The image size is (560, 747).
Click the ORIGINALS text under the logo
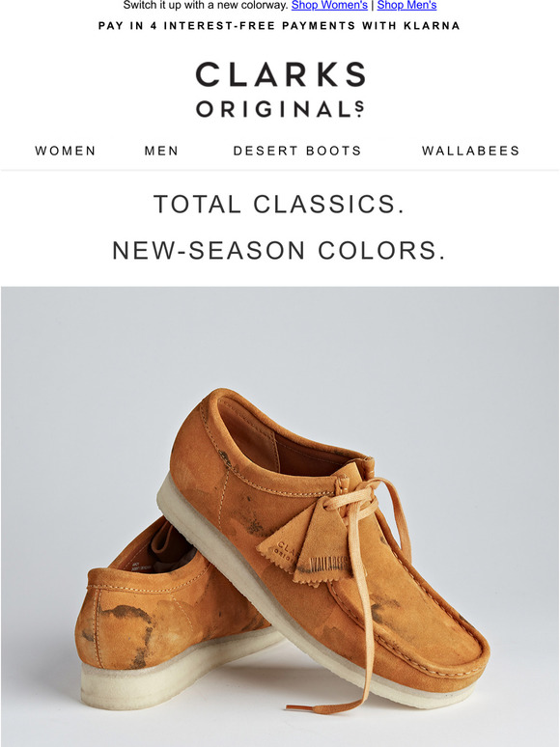pyautogui.click(x=280, y=109)
